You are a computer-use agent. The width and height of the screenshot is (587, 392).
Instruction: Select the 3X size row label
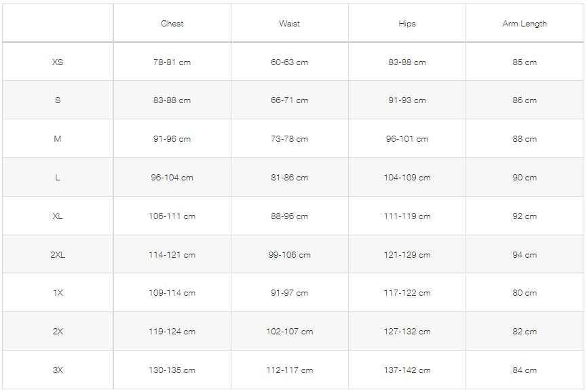coord(58,370)
